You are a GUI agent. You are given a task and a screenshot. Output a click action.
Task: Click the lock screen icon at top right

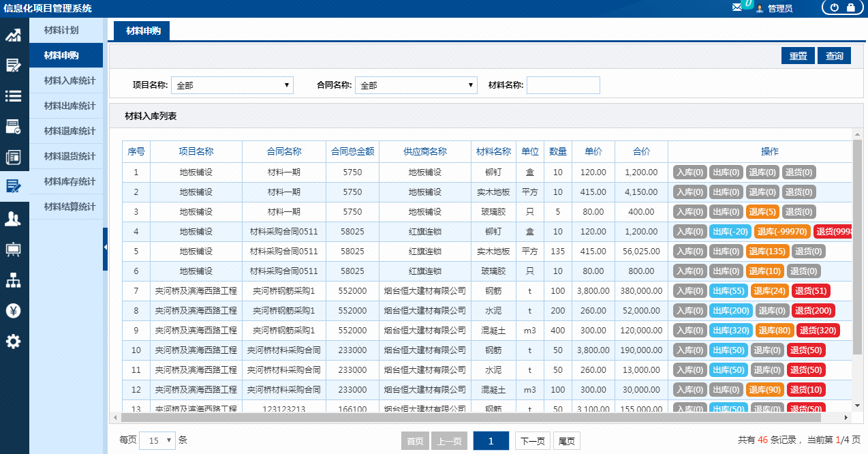pyautogui.click(x=850, y=7)
